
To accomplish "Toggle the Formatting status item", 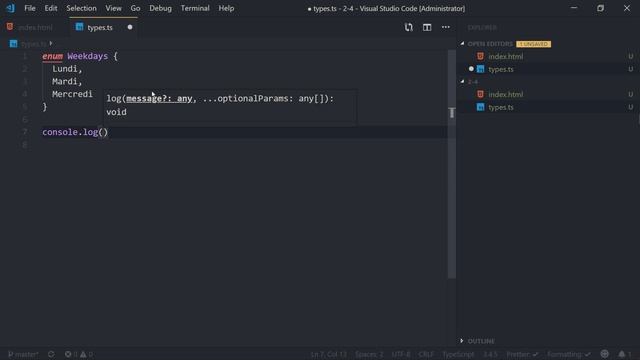I will pos(569,354).
